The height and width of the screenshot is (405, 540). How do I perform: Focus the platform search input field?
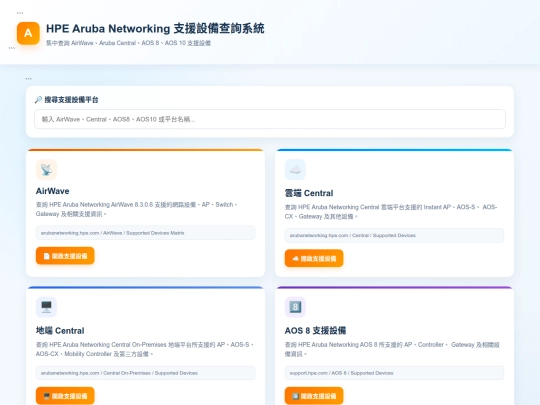[270, 119]
